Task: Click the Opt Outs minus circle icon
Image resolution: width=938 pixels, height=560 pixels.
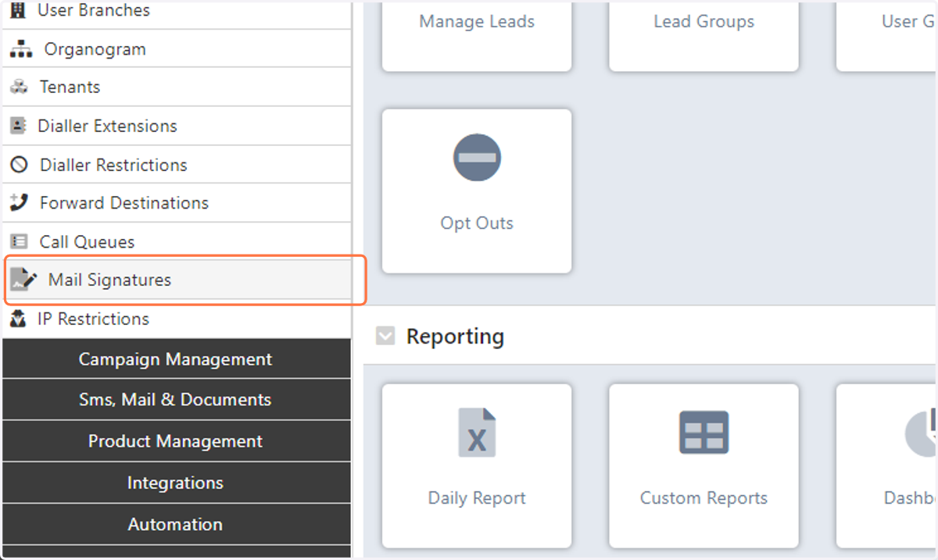Action: [477, 158]
